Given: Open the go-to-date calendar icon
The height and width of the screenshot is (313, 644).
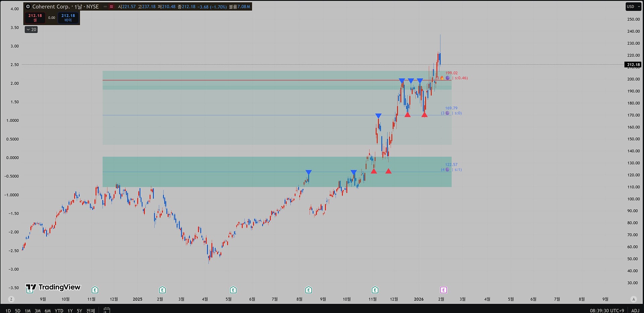Looking at the screenshot, I should pos(107,310).
